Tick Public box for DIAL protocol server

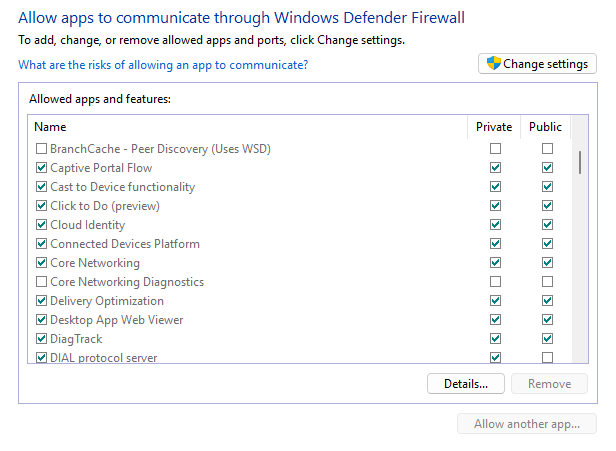pyautogui.click(x=547, y=358)
